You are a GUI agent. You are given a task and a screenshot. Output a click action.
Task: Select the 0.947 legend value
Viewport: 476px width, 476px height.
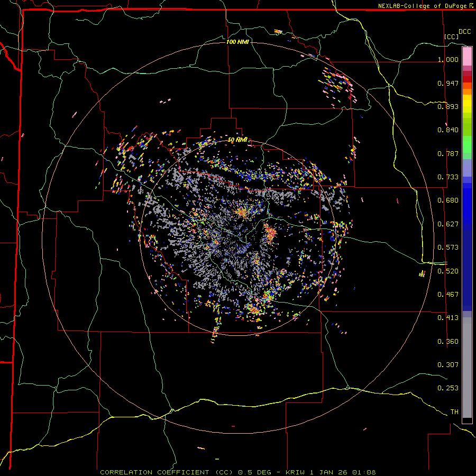coord(448,83)
